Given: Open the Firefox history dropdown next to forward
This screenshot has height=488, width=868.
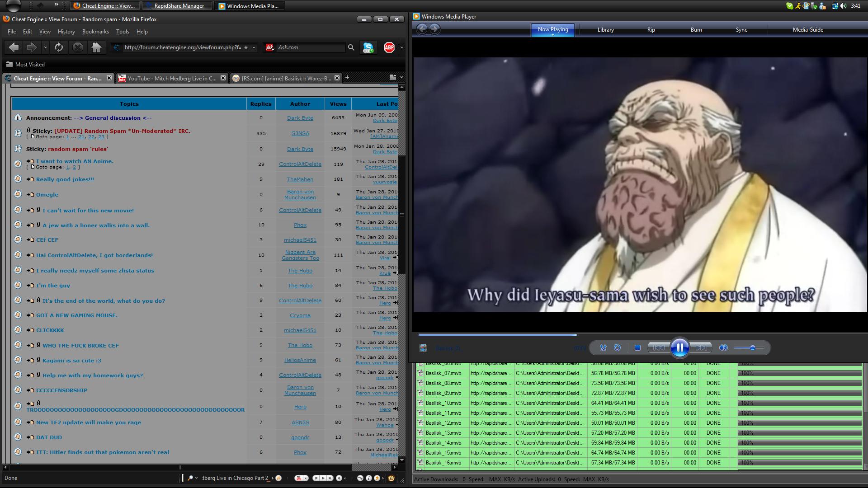Looking at the screenshot, I should pyautogui.click(x=45, y=47).
